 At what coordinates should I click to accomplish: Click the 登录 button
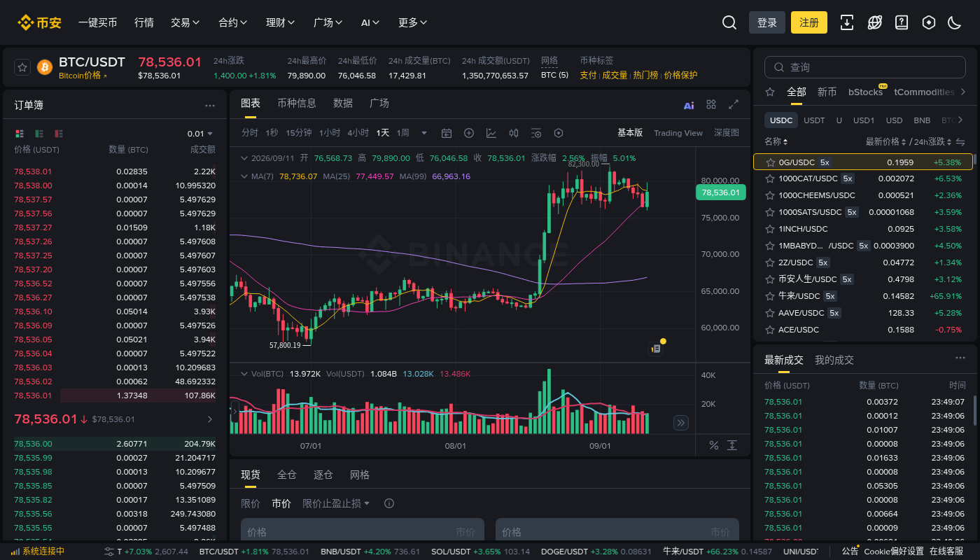tap(767, 22)
